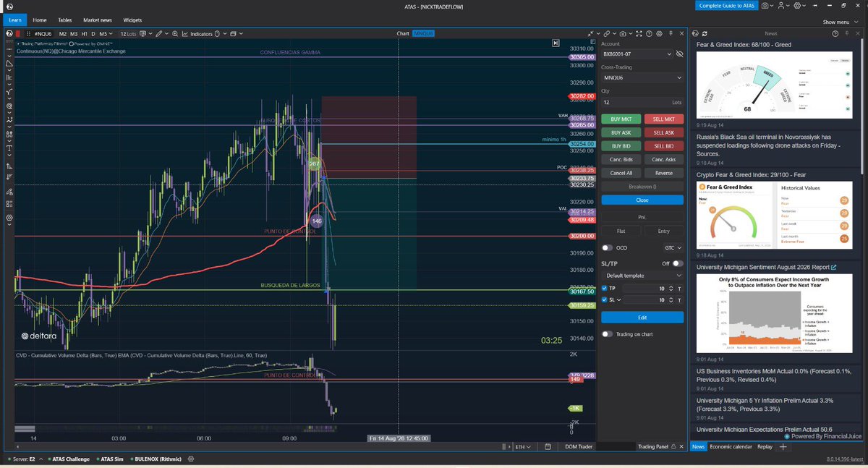
Task: Expand the Server E2 chevron
Action: [x=41, y=459]
